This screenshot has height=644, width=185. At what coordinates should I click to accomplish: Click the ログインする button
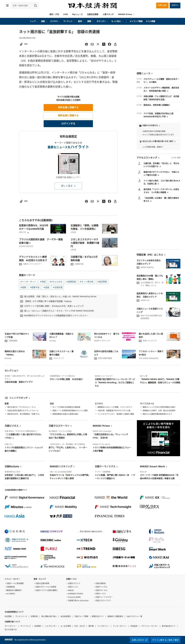[x=68, y=124]
